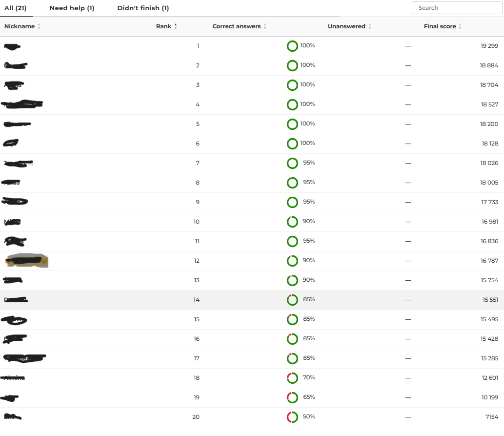Switch to the All (21) tab
This screenshot has height=436, width=504.
click(16, 8)
